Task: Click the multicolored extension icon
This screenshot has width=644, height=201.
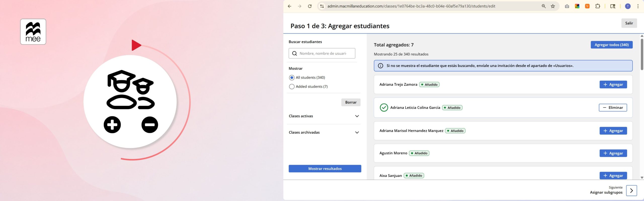Action: click(577, 6)
